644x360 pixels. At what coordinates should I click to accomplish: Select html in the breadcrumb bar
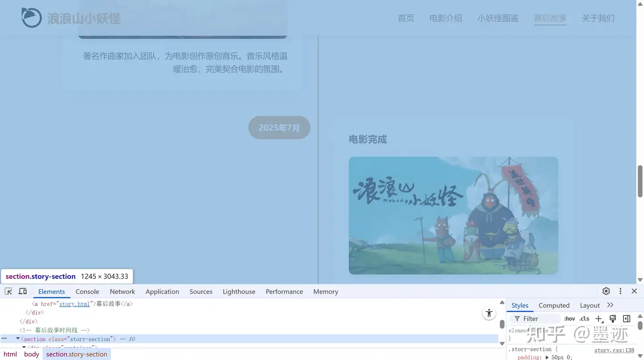click(10, 354)
